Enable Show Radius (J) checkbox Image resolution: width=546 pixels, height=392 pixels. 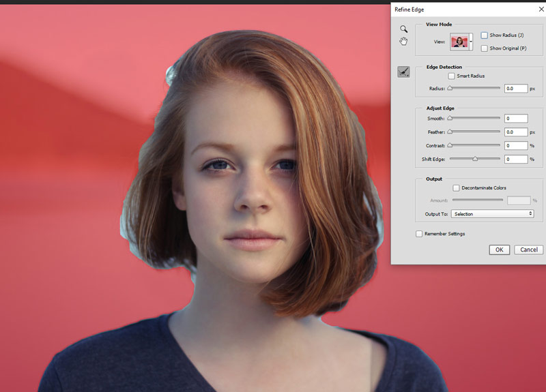click(x=484, y=35)
